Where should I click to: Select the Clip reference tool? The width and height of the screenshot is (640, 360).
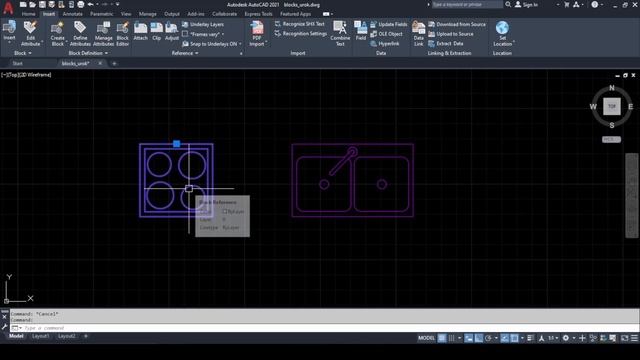pyautogui.click(x=157, y=31)
